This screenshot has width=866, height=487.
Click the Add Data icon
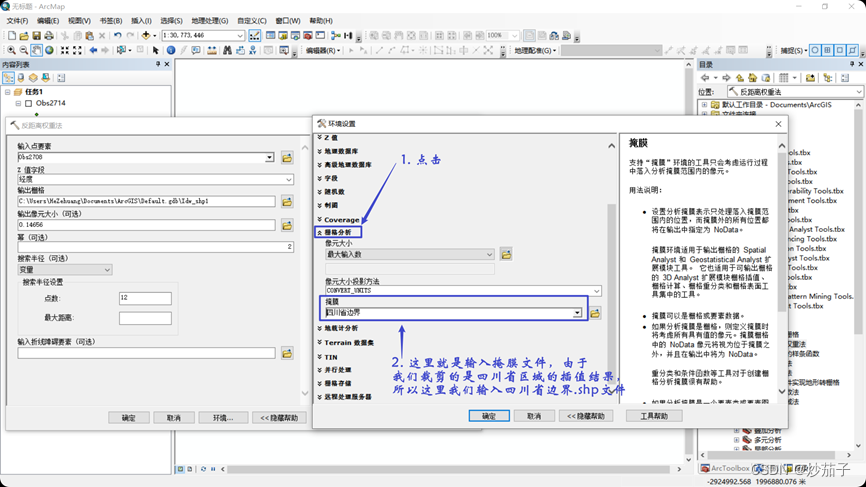pos(146,36)
